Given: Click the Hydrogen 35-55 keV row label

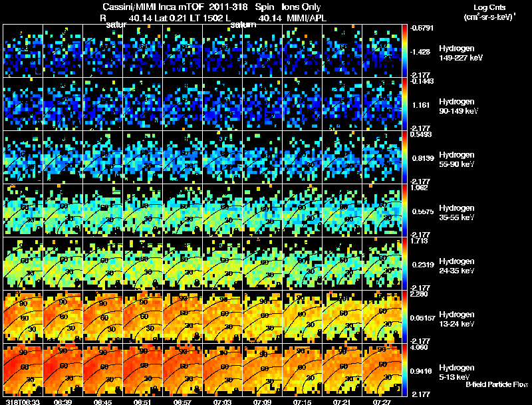Looking at the screenshot, I should click(x=457, y=213).
